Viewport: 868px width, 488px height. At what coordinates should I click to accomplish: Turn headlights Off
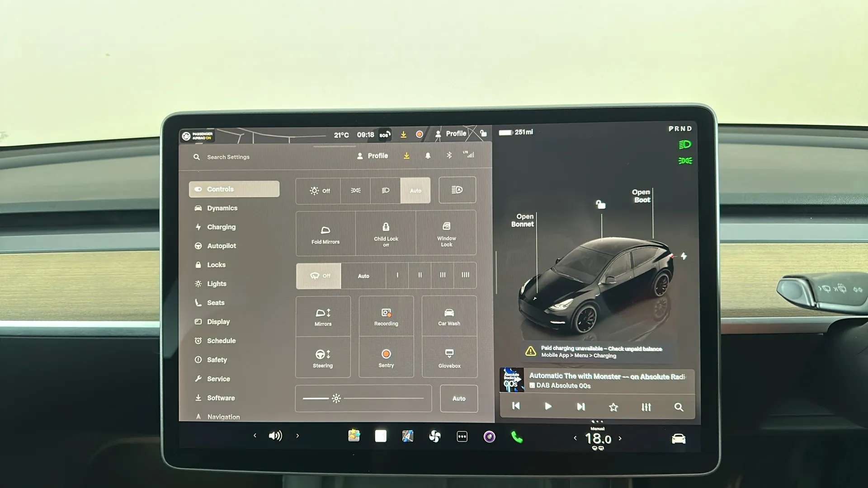(320, 191)
